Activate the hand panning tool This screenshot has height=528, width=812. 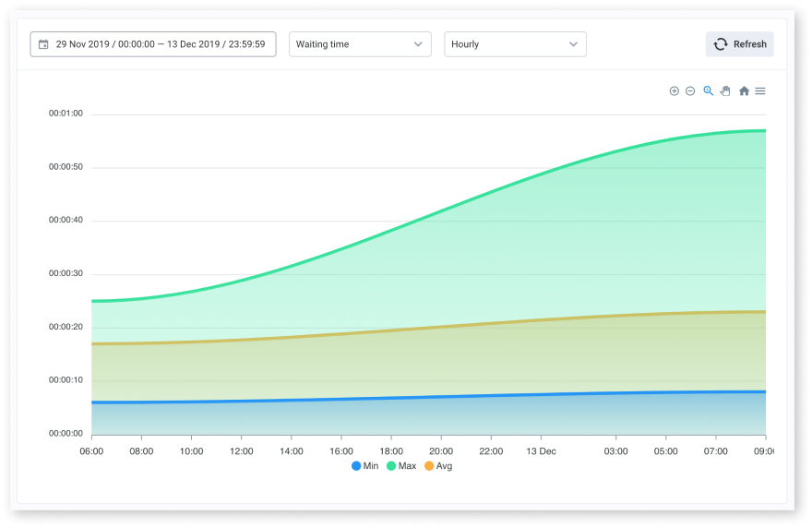[x=725, y=91]
